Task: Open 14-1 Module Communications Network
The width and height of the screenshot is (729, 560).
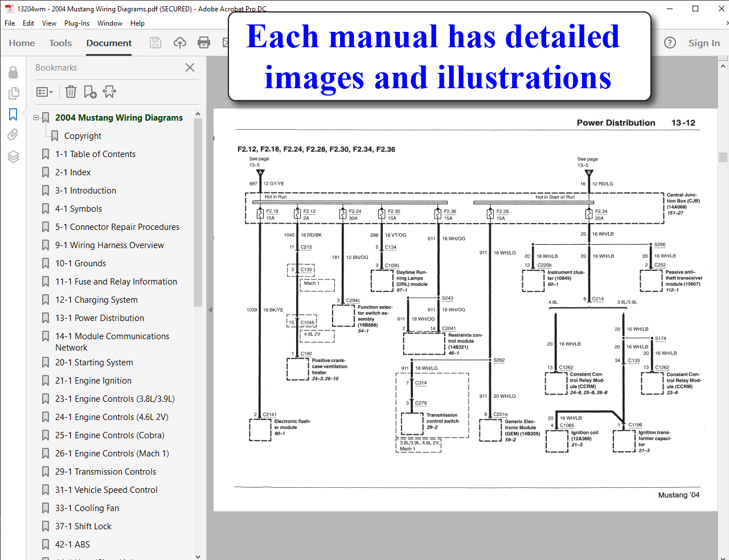Action: pyautogui.click(x=112, y=342)
